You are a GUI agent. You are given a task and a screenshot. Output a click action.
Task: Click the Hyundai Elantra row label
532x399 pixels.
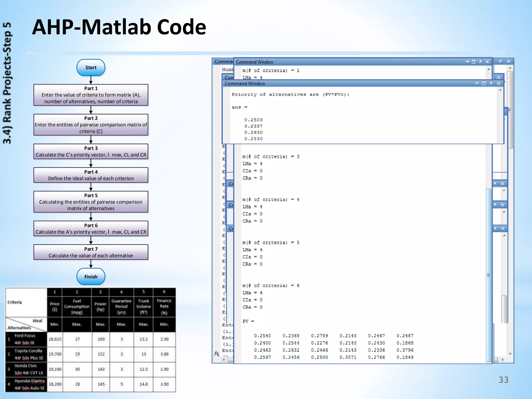(x=26, y=384)
